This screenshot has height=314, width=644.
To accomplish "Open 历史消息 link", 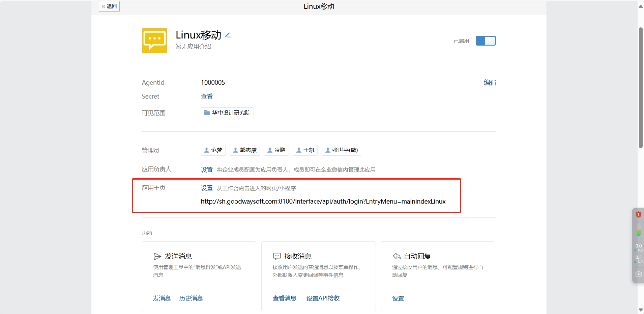I will click(x=191, y=298).
